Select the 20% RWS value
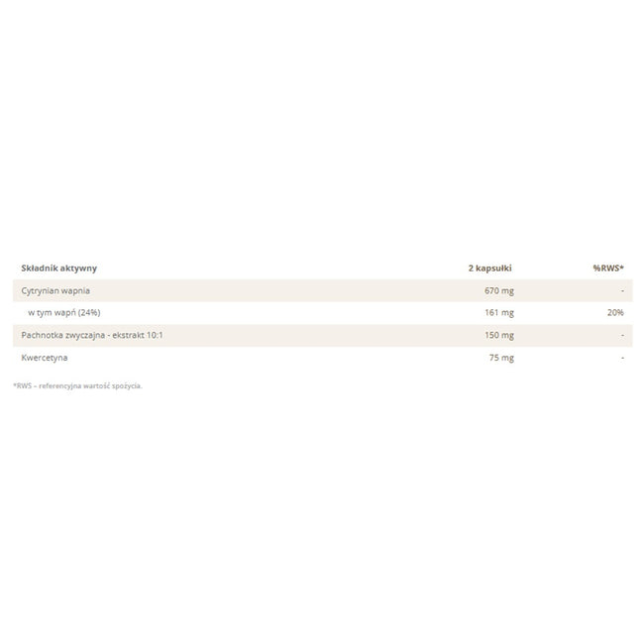The width and height of the screenshot is (644, 644). [x=615, y=312]
